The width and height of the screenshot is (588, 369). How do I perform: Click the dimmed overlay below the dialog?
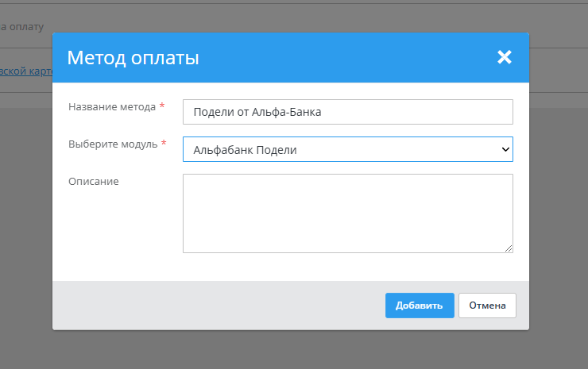click(294, 349)
